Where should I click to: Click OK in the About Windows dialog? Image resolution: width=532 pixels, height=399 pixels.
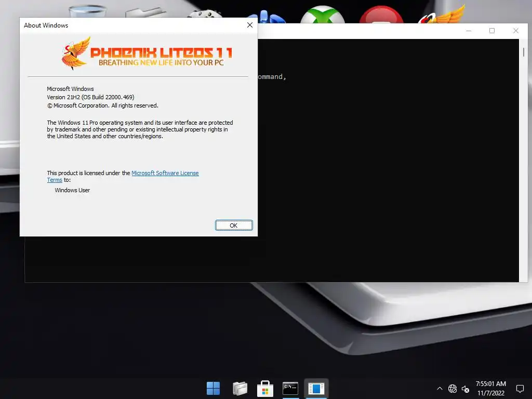click(x=234, y=225)
